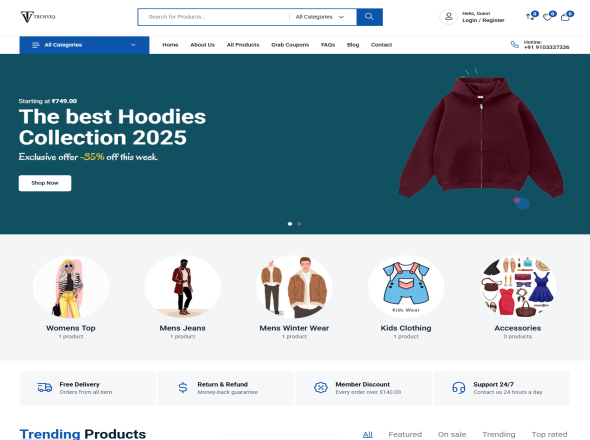The height and width of the screenshot is (440, 590).
Task: Select the second slider dot
Action: pyautogui.click(x=299, y=224)
